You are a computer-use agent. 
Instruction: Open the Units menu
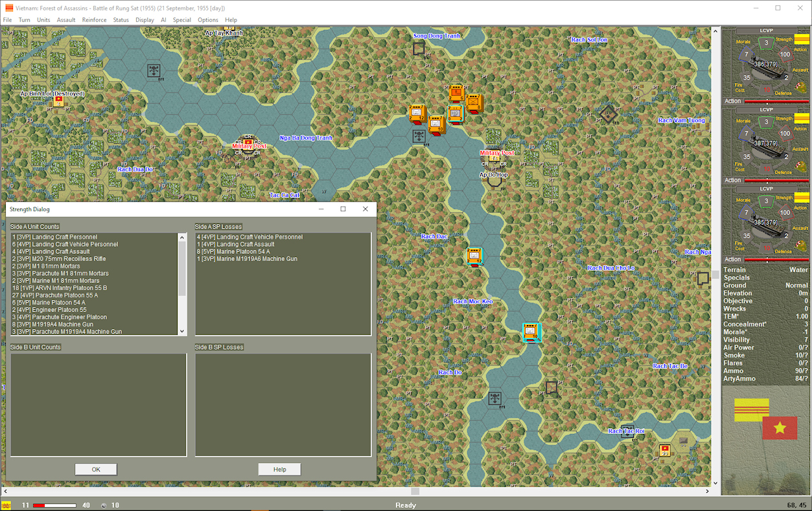(43, 20)
